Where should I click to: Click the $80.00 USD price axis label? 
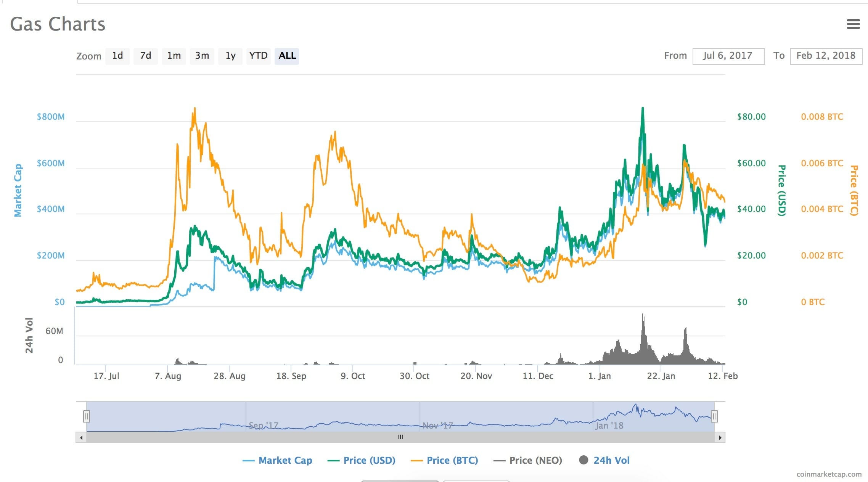pos(751,117)
